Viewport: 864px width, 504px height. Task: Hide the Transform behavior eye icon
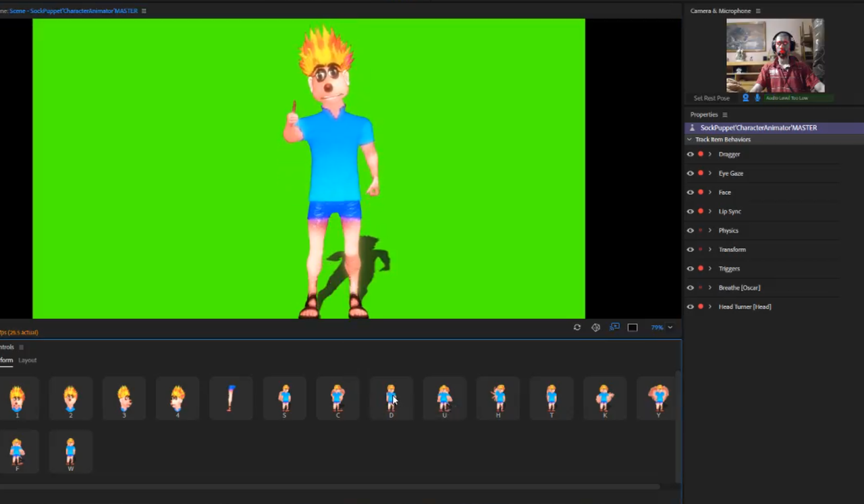(x=690, y=250)
